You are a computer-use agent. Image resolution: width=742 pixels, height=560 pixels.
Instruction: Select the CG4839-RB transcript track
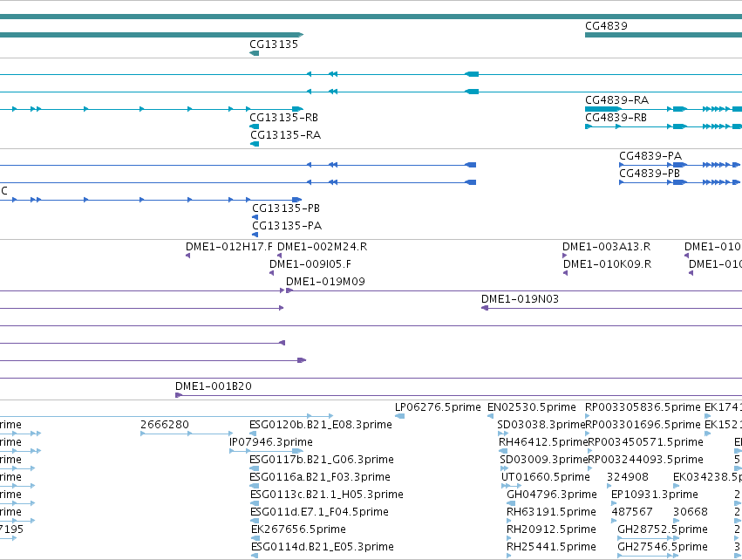coord(664,126)
